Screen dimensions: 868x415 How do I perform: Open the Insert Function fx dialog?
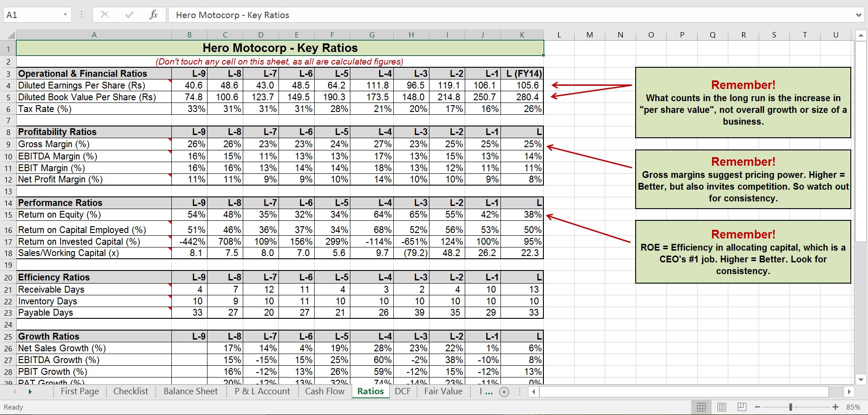tap(154, 15)
